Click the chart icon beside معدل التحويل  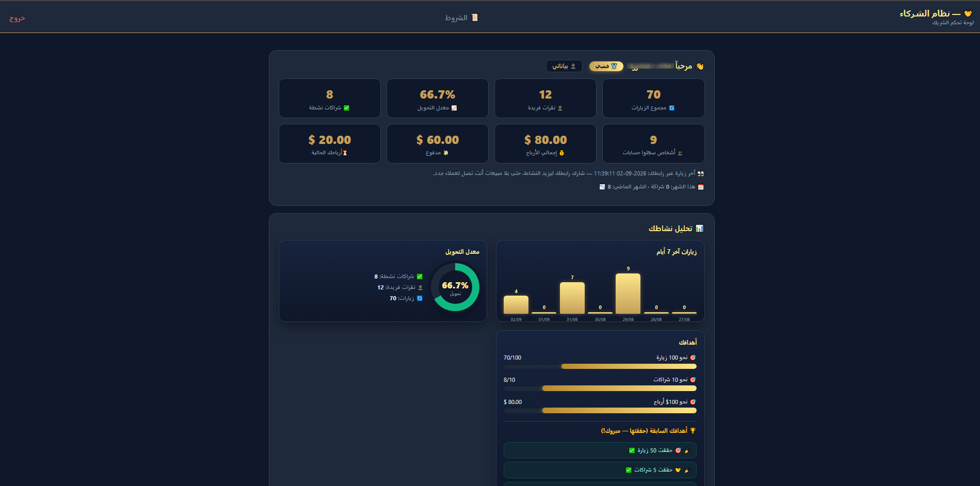(454, 108)
